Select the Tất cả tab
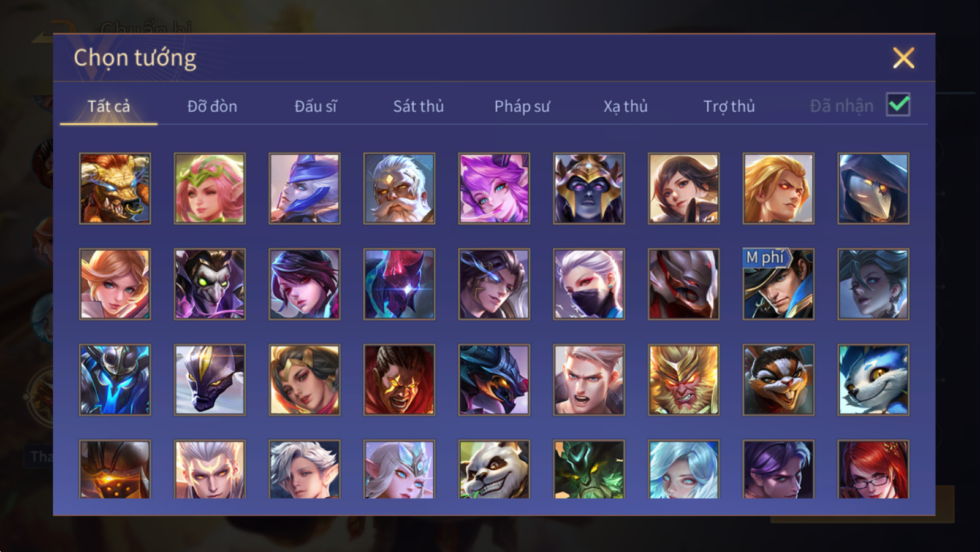The height and width of the screenshot is (552, 980). pos(108,106)
